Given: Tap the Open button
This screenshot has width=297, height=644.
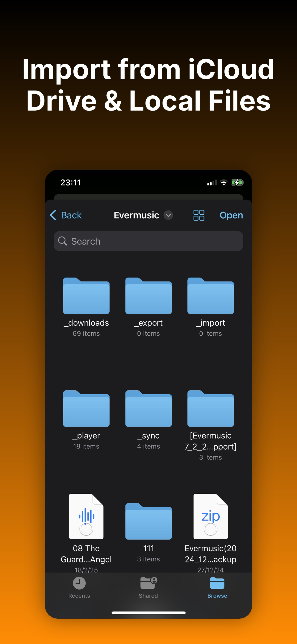Looking at the screenshot, I should pos(231,215).
